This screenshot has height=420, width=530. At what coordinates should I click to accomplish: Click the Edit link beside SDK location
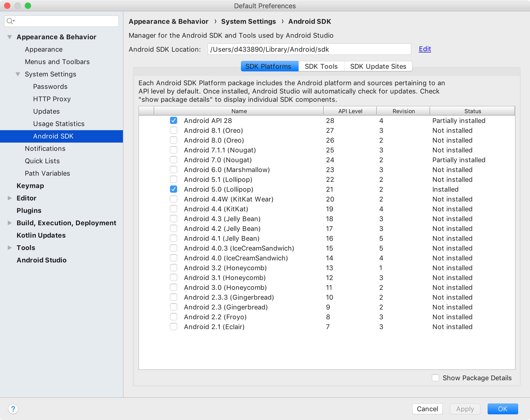tap(424, 49)
